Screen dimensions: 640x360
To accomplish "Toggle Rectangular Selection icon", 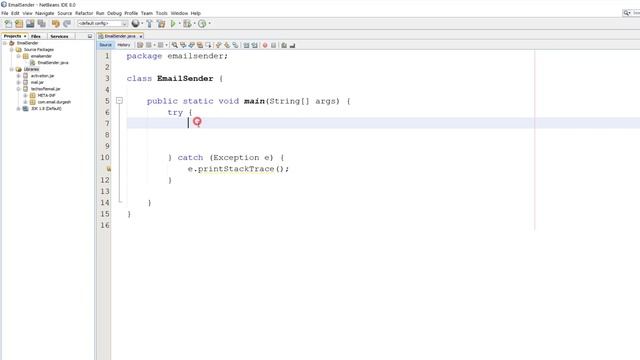I will (x=209, y=45).
